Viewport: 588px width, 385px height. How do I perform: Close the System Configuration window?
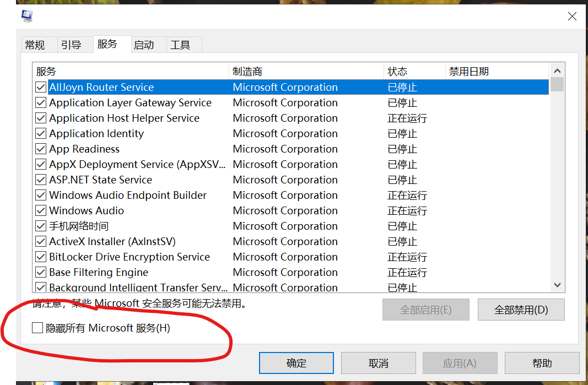click(x=572, y=16)
